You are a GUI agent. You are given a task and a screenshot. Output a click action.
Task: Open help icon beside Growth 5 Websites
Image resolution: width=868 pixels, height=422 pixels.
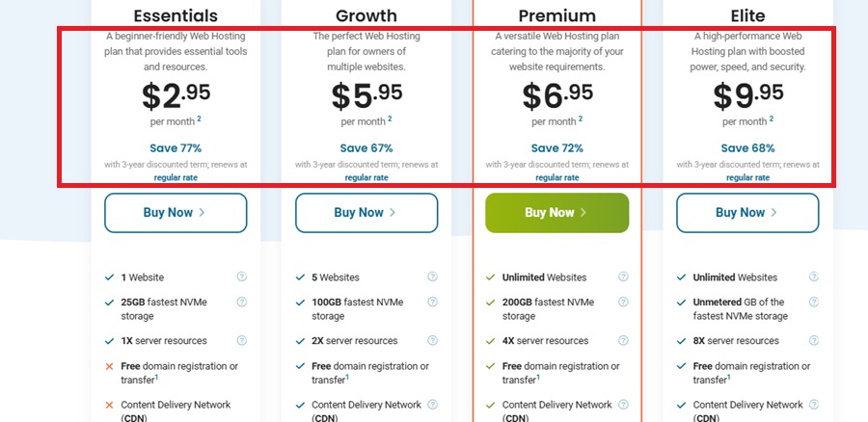432,277
